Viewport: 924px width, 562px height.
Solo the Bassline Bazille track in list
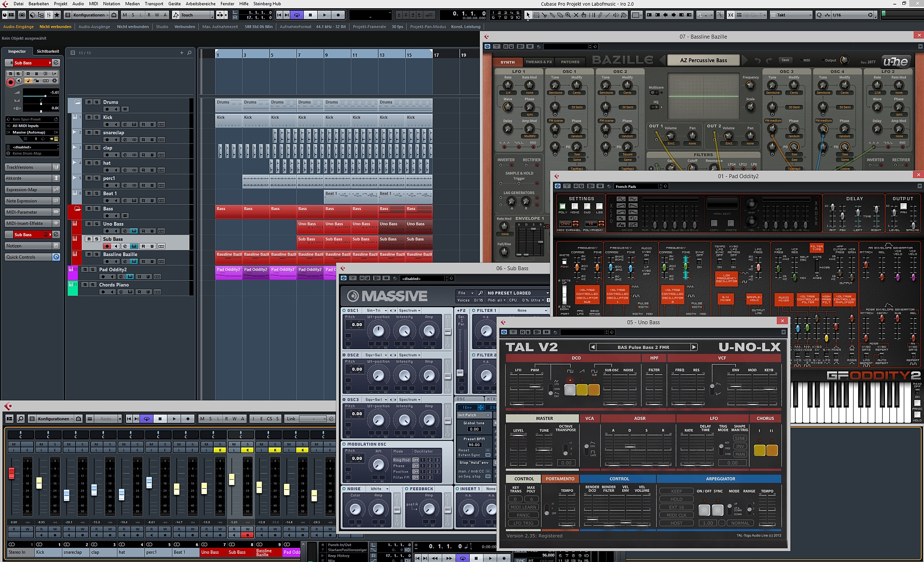pyautogui.click(x=97, y=254)
